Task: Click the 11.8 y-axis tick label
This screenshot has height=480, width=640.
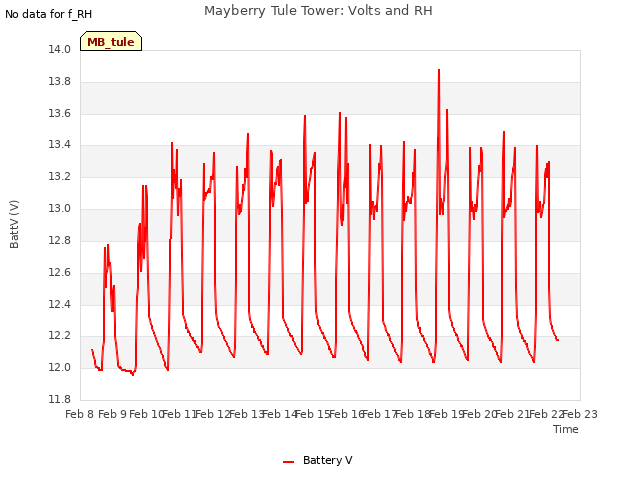Action: (x=60, y=399)
